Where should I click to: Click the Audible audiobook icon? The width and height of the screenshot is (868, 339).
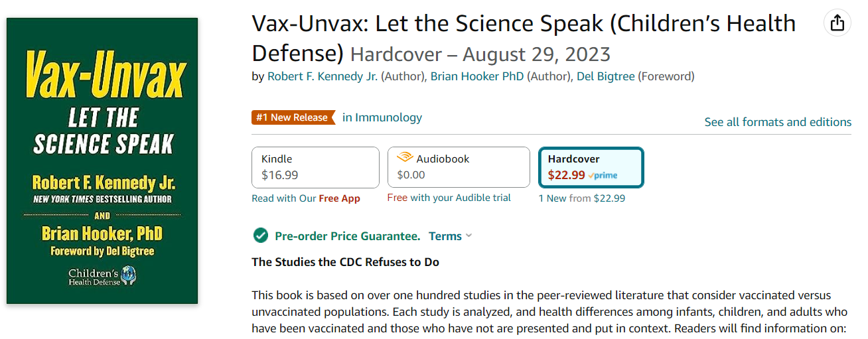tap(404, 158)
